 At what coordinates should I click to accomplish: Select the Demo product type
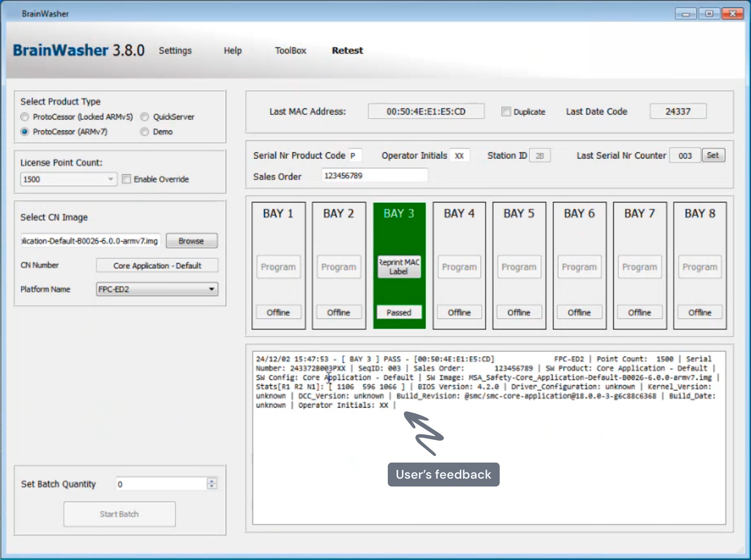[x=145, y=132]
